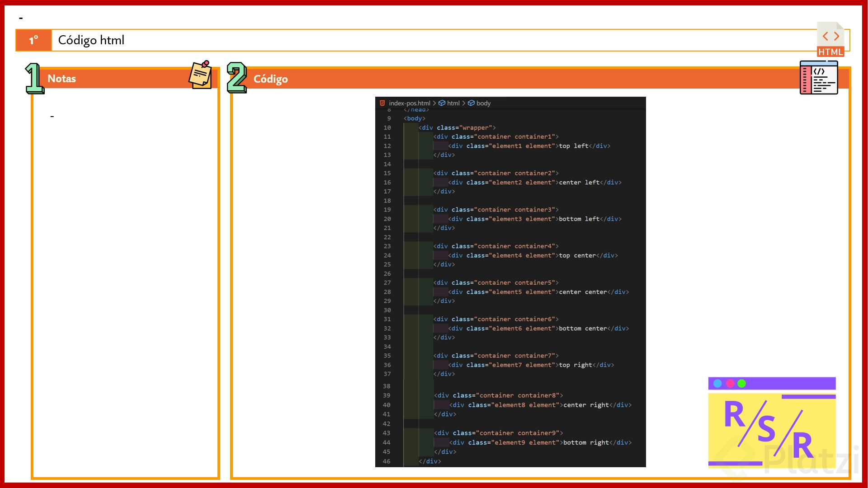Click the sticky note icon beside Notas

[x=200, y=75]
